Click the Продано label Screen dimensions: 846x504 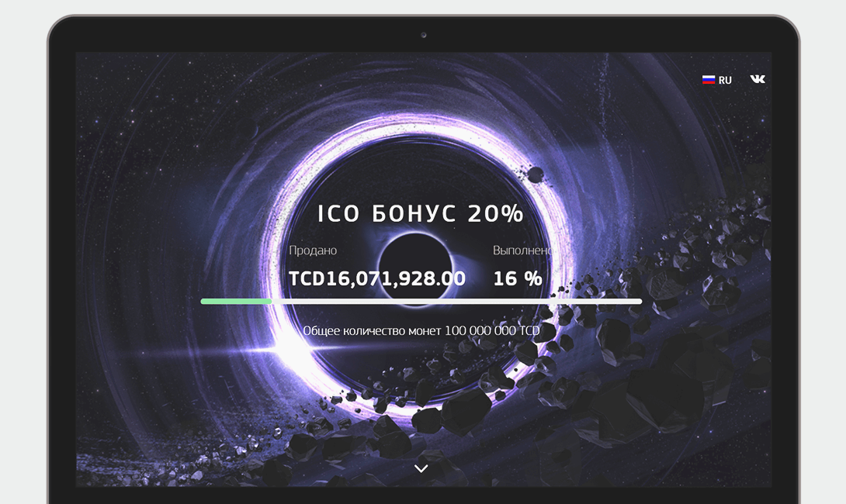(313, 250)
